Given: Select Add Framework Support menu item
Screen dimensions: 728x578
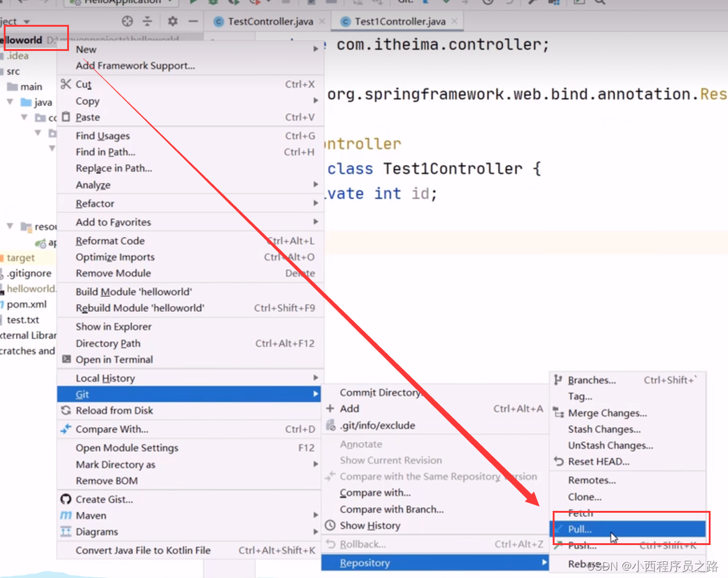Looking at the screenshot, I should [x=190, y=65].
